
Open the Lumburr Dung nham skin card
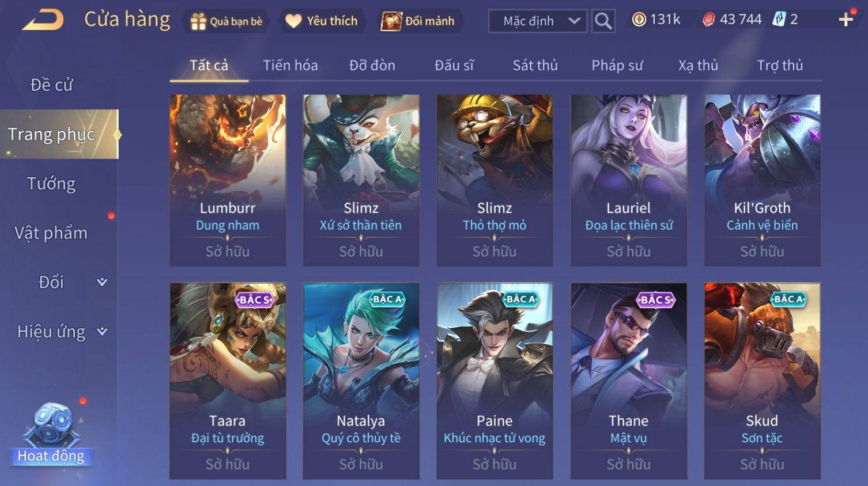(x=228, y=180)
